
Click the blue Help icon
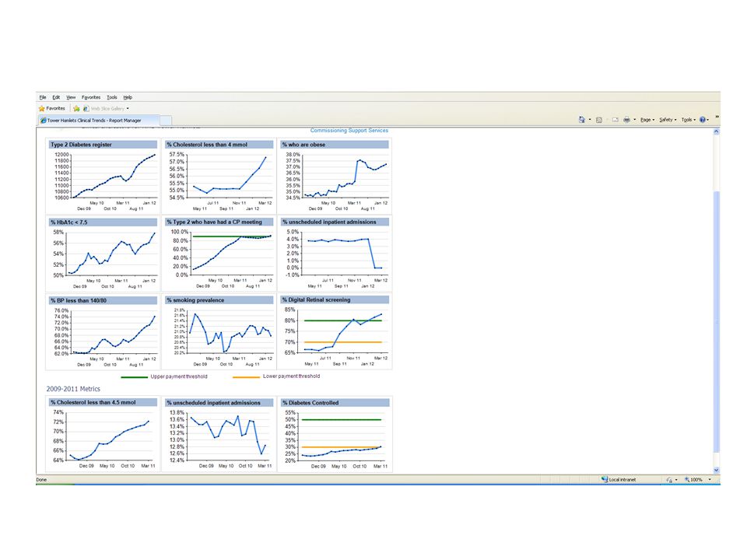703,120
